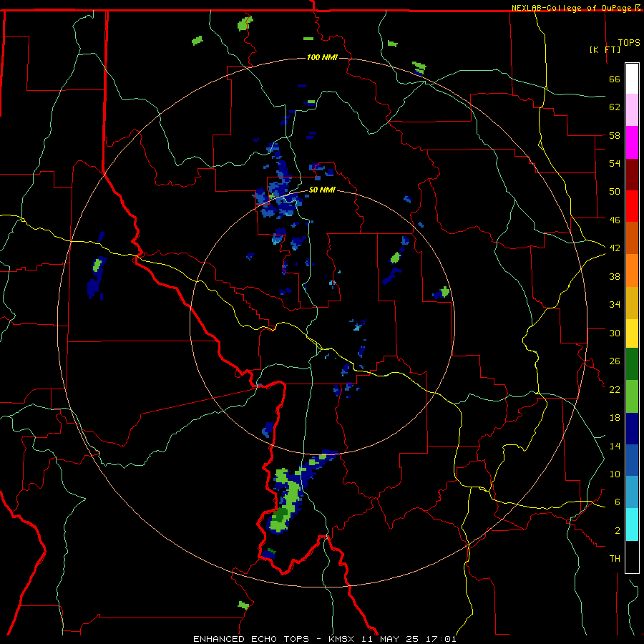Click the light green legend swatch
The width and height of the screenshot is (644, 644).
[x=632, y=396]
